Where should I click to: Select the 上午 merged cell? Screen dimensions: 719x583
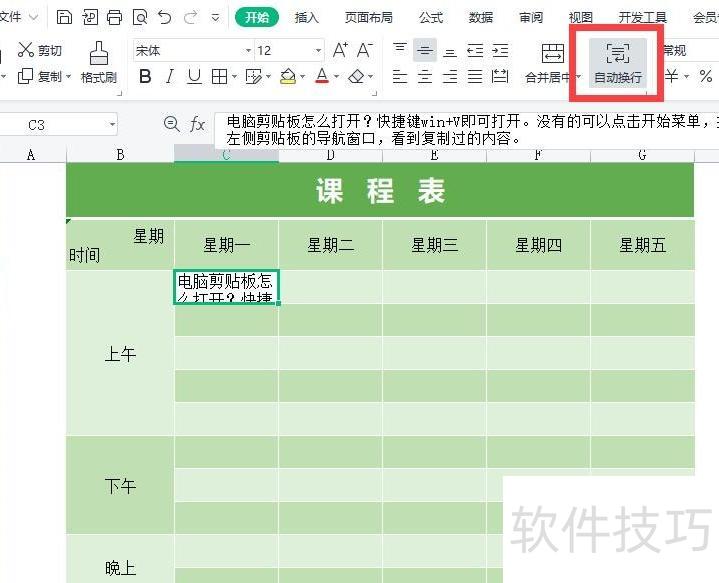(x=120, y=353)
